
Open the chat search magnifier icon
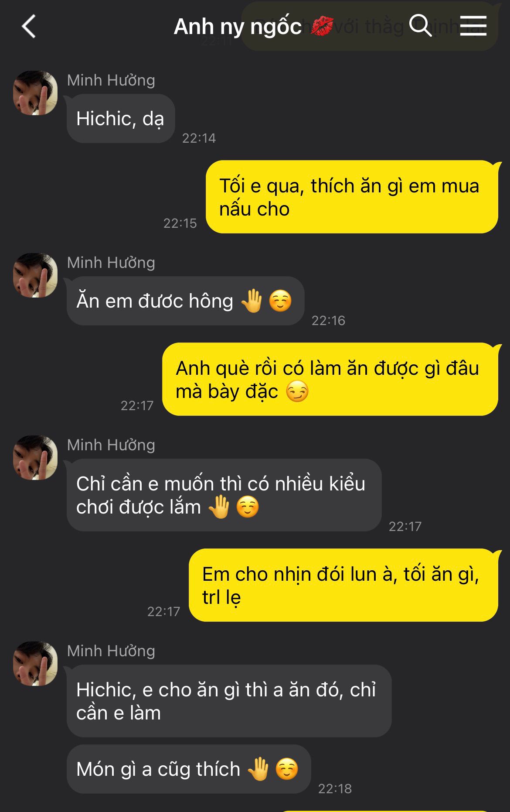(420, 25)
